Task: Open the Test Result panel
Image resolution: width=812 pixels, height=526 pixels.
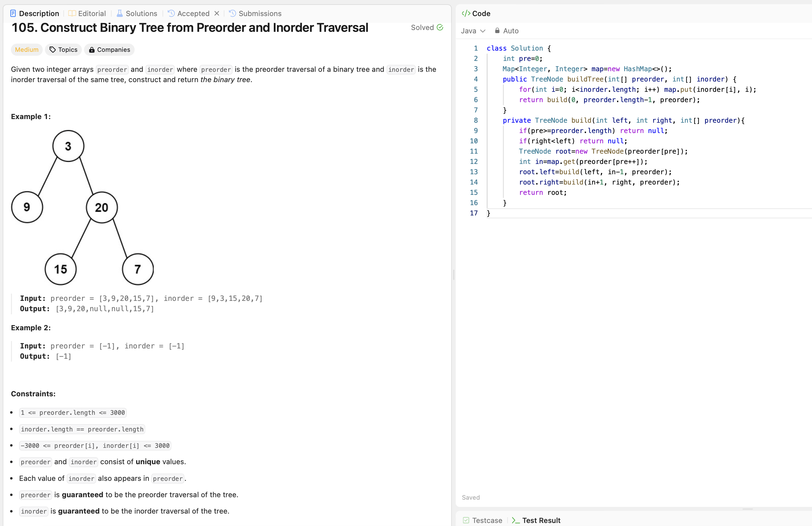Action: 541,520
